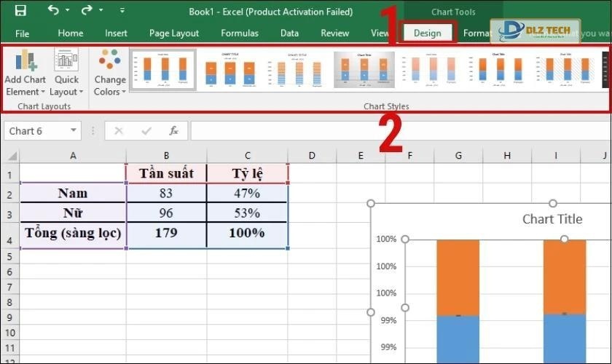Viewport: 612px width, 364px height.
Task: Open the Name Box dropdown arrow
Action: pos(74,131)
